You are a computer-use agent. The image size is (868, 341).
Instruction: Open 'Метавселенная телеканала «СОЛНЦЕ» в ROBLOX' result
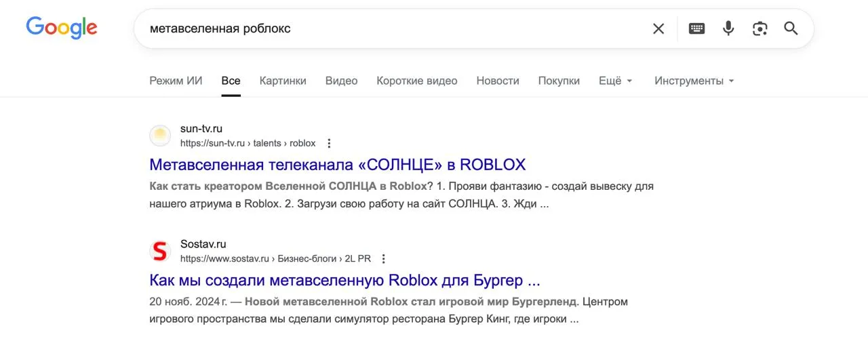pos(337,165)
